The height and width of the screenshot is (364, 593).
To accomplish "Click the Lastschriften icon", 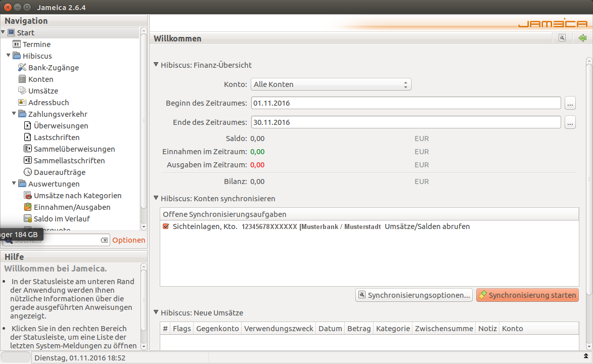I will coord(28,137).
